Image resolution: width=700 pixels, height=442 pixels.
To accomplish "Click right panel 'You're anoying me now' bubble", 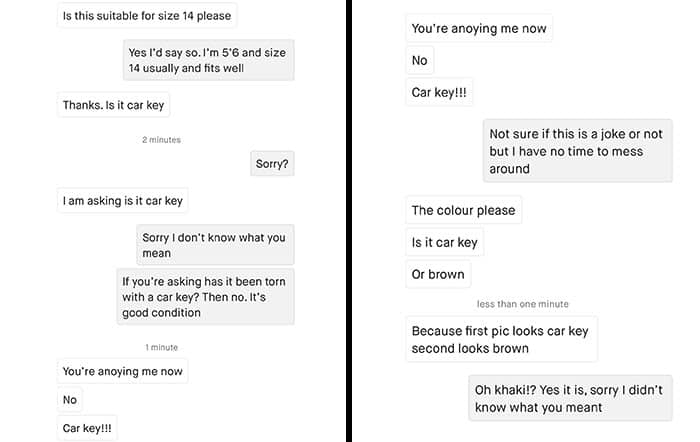I will 479,28.
